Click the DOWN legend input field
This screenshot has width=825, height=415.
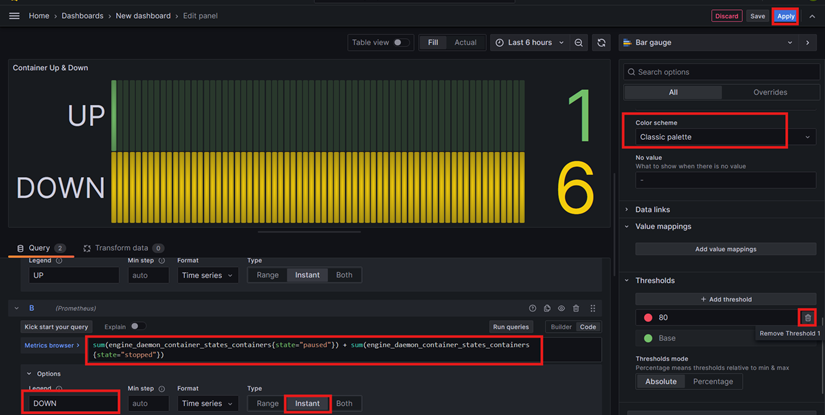pyautogui.click(x=74, y=403)
